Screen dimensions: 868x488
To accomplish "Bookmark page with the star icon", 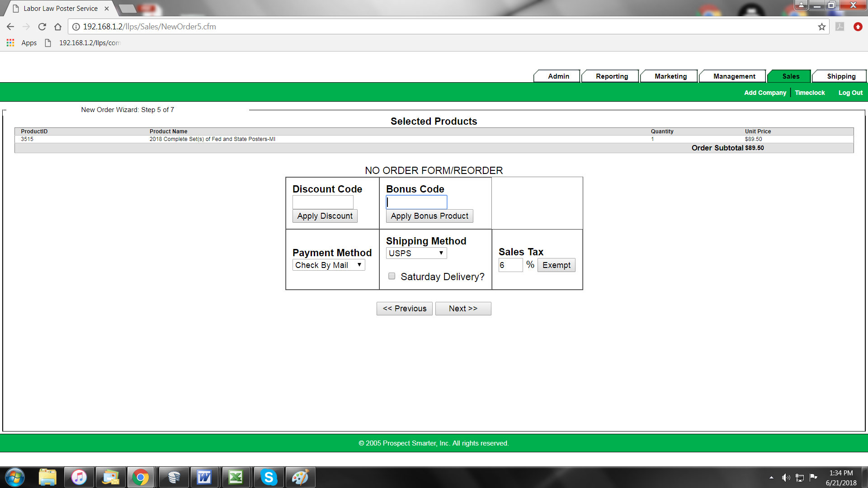I will (x=821, y=27).
